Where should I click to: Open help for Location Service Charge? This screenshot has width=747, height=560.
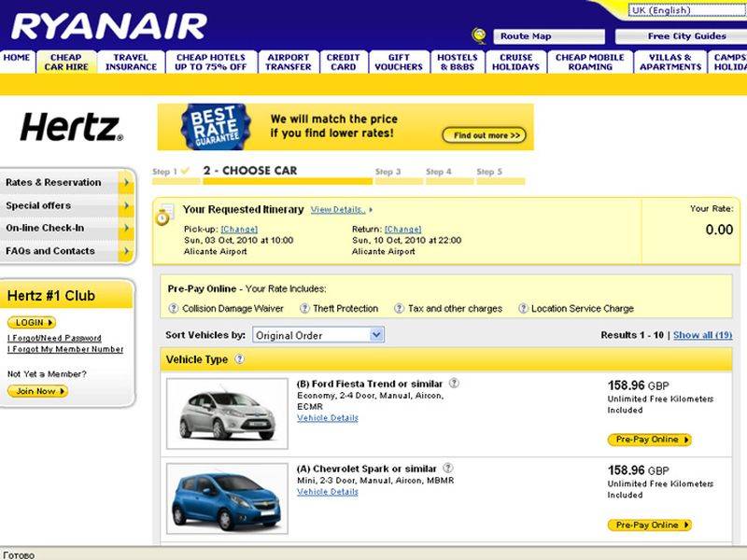[x=523, y=308]
